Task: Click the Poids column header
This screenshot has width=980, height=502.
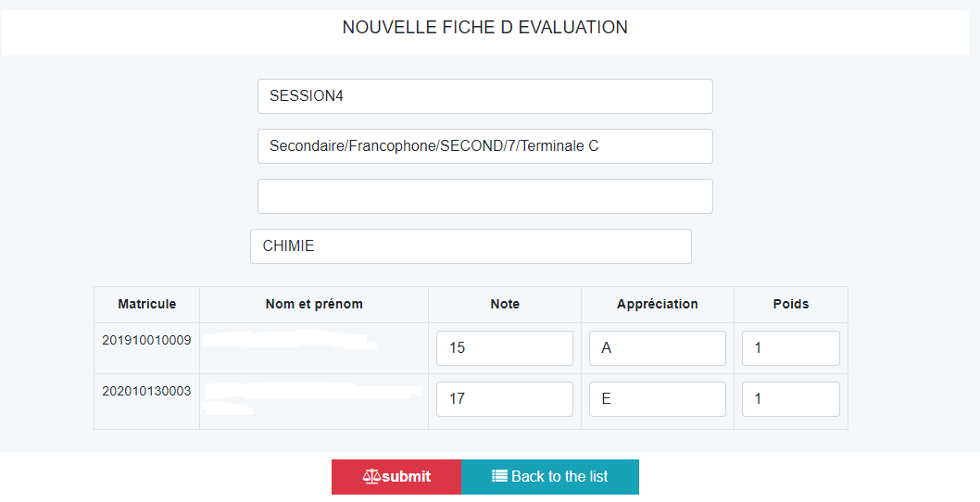Action: (791, 305)
